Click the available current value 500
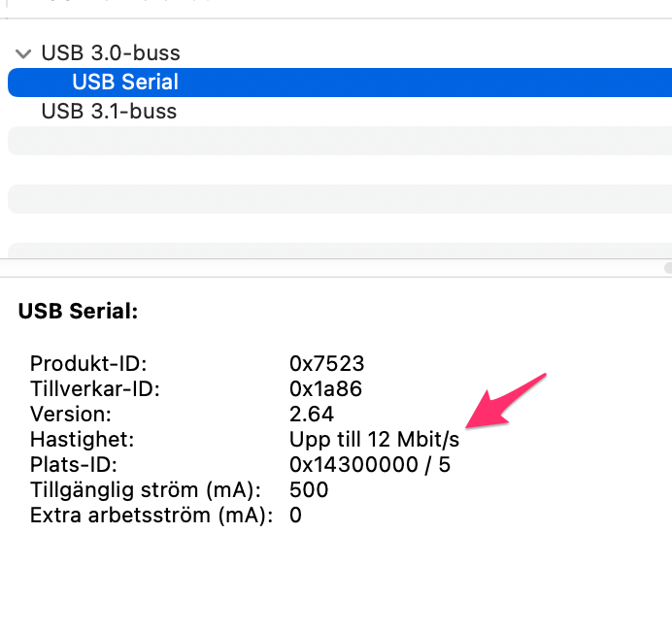Image resolution: width=672 pixels, height=633 pixels. [x=309, y=490]
